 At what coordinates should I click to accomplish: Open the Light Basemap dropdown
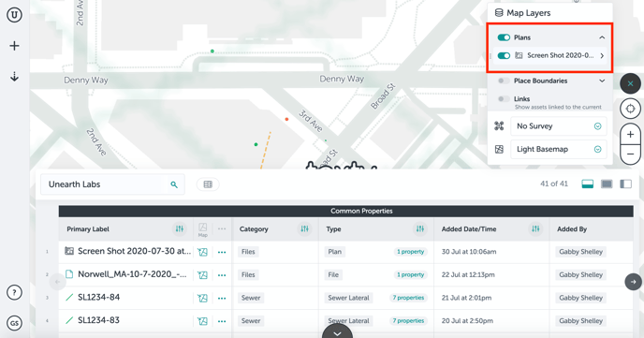point(559,149)
